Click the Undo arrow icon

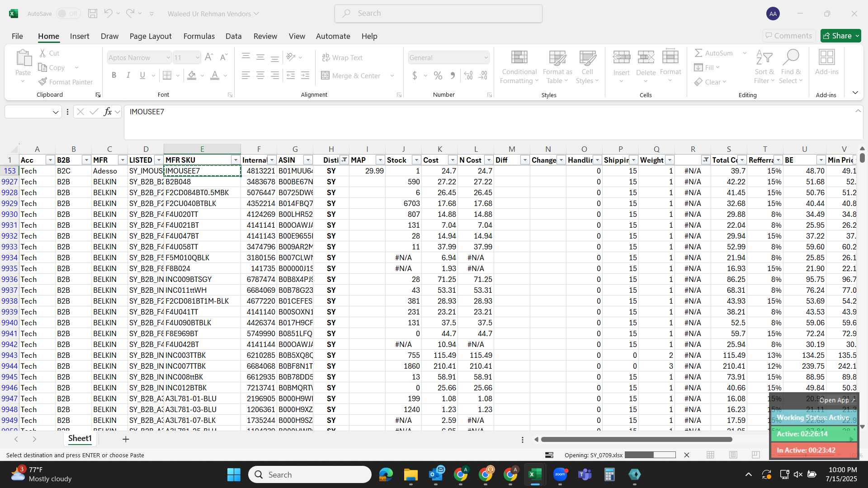[108, 14]
